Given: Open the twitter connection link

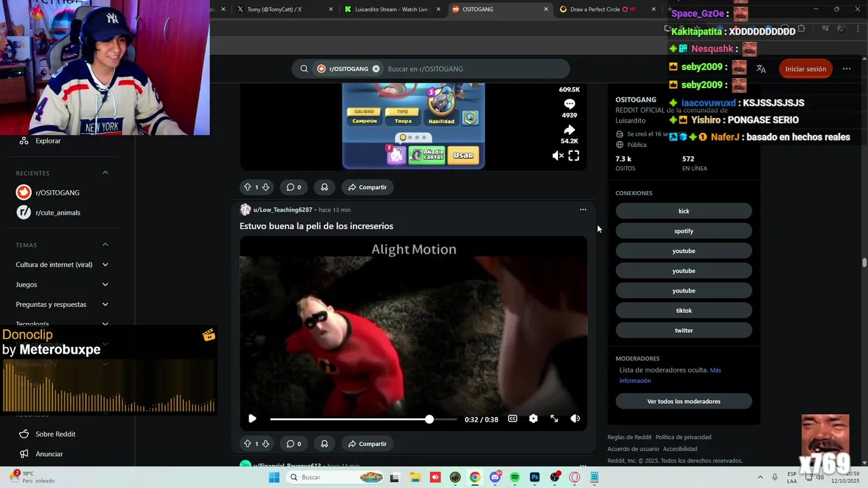Looking at the screenshot, I should click(684, 330).
